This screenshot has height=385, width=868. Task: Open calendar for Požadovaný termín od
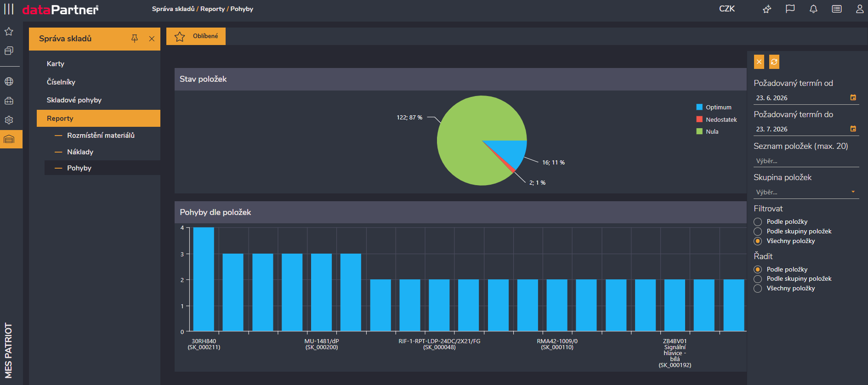(853, 97)
